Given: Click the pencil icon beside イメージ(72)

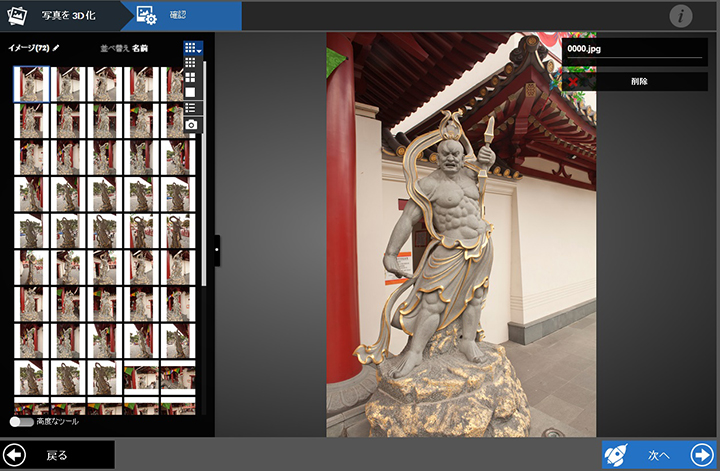Looking at the screenshot, I should click(x=56, y=48).
